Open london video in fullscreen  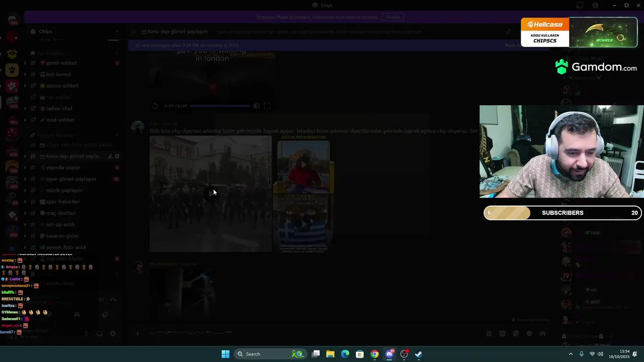pyautogui.click(x=267, y=106)
